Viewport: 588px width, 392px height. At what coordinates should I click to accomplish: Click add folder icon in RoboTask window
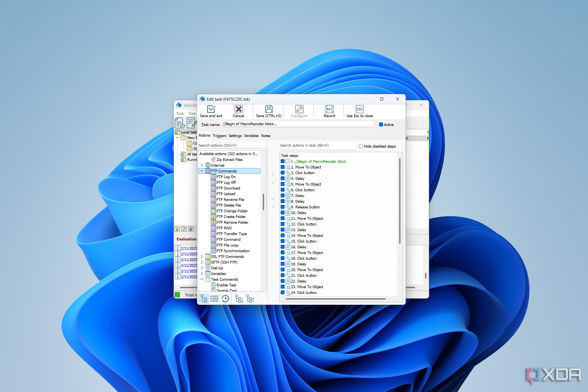tap(177, 229)
